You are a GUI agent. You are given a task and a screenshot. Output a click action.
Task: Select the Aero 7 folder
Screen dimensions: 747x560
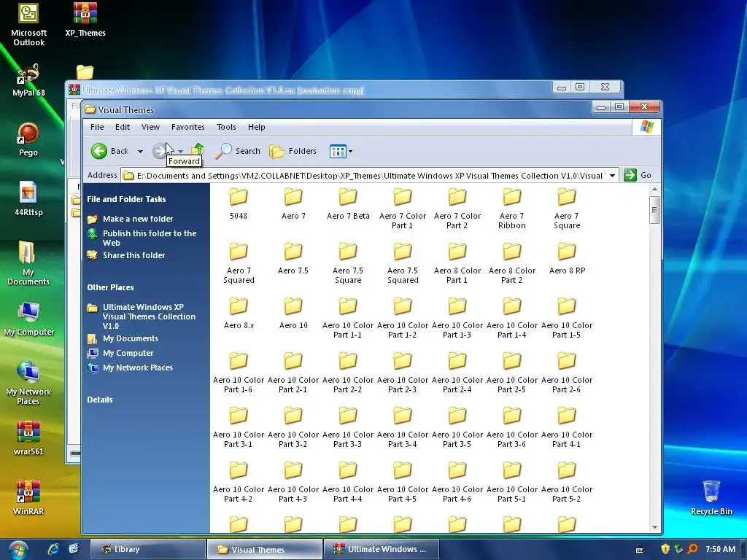(293, 204)
